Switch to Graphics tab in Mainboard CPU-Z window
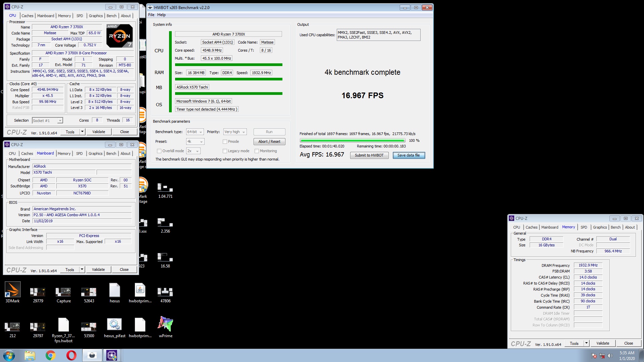 tap(96, 154)
